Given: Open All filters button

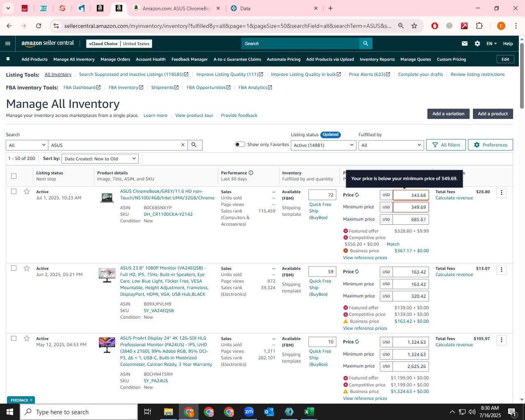Looking at the screenshot, I should tap(446, 145).
